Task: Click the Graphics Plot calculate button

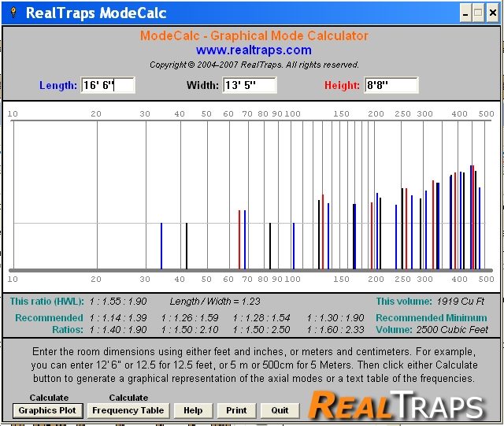Action: [x=47, y=410]
